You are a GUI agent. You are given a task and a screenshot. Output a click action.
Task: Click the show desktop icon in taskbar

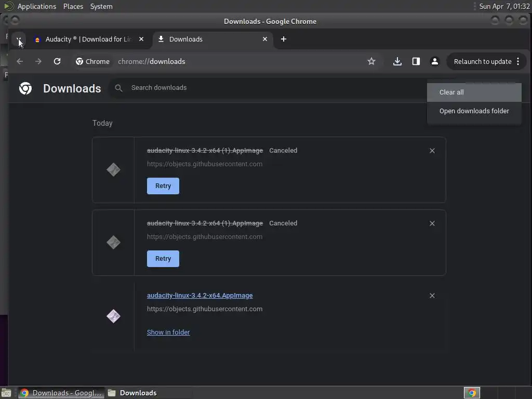[6, 393]
